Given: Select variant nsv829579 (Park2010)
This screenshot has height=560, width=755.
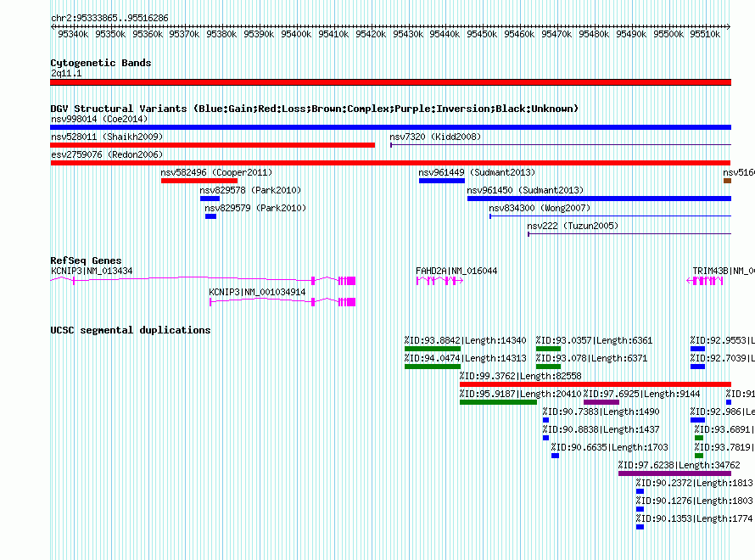Looking at the screenshot, I should click(x=255, y=208).
